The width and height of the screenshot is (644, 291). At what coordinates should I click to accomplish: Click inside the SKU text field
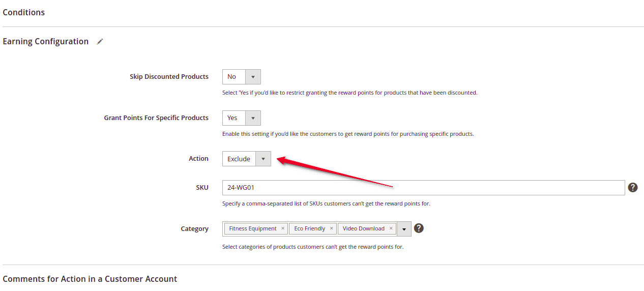click(423, 187)
